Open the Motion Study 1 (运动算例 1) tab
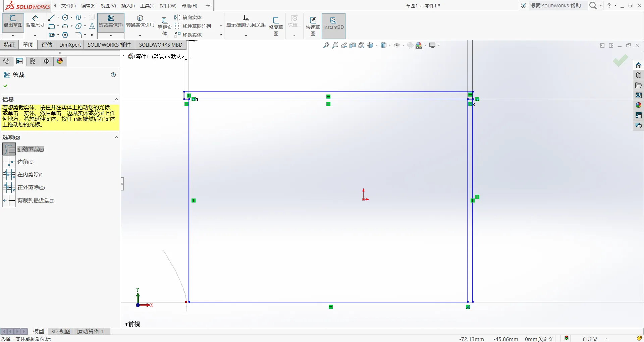The width and height of the screenshot is (644, 342). 90,331
